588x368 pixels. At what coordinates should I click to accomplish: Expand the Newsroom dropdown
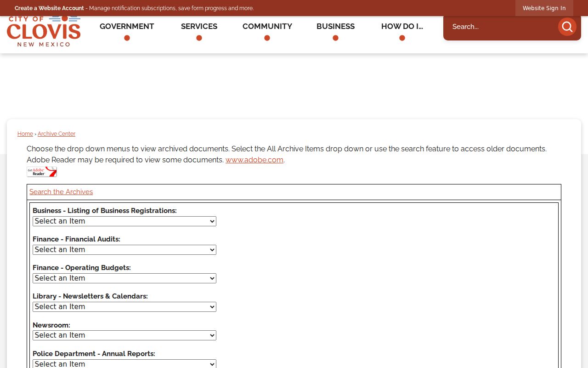(124, 335)
